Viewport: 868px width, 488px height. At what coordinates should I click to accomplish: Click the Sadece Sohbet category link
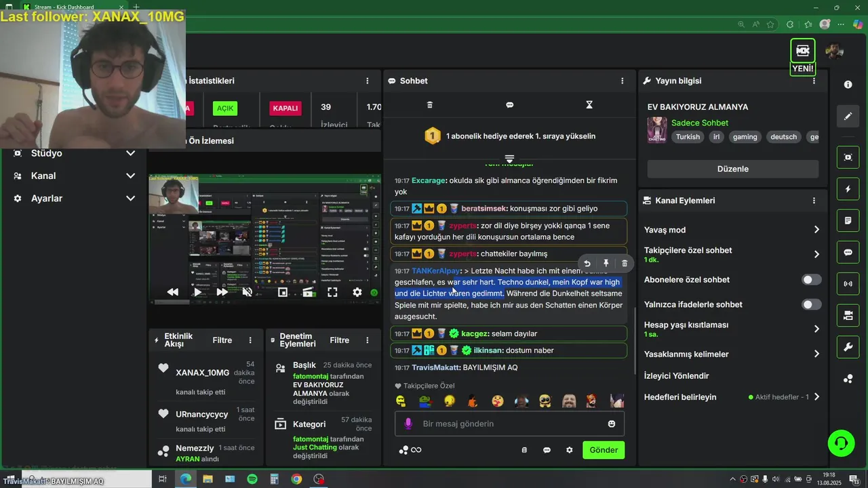coord(700,123)
